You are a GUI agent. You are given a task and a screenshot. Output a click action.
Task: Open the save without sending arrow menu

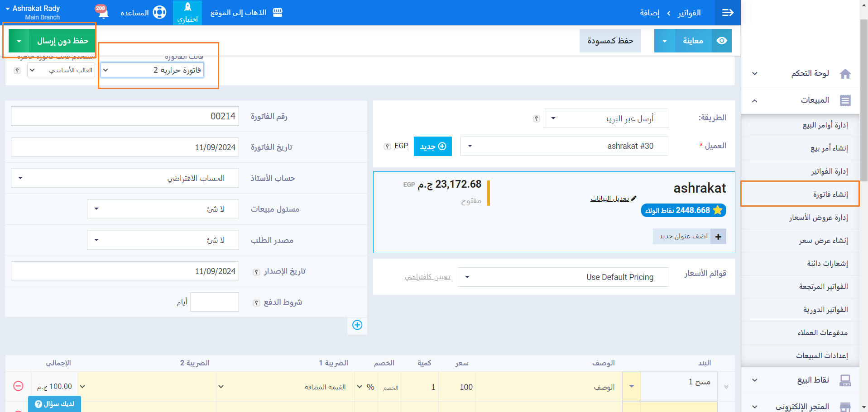coord(19,41)
